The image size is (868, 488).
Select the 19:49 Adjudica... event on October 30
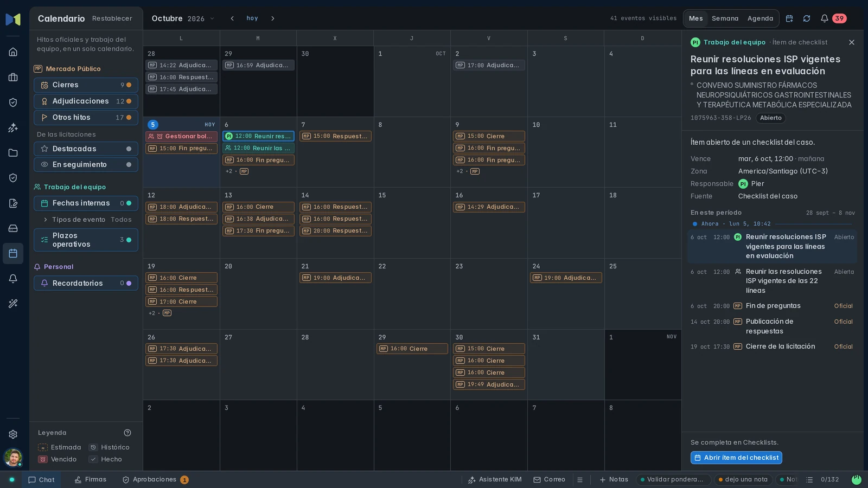point(489,384)
